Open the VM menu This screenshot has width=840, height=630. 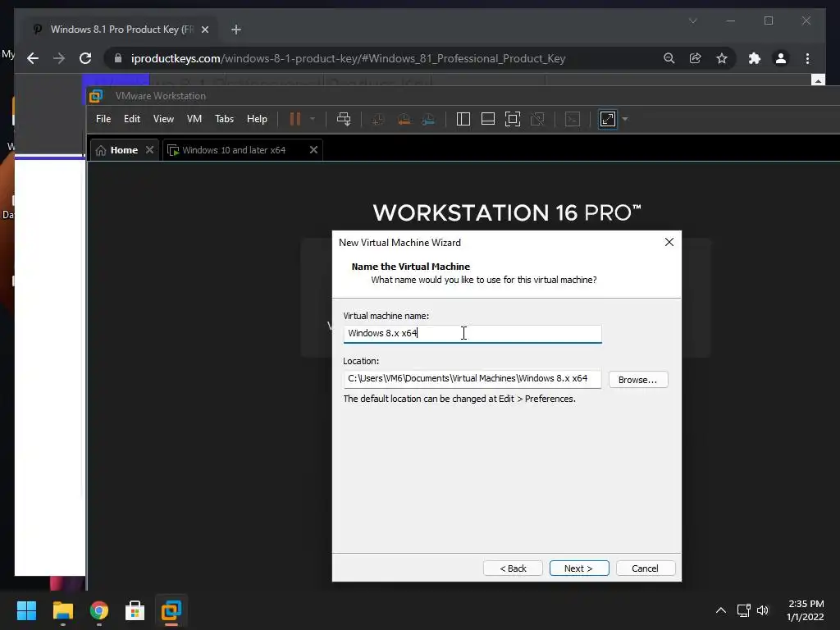tap(194, 119)
